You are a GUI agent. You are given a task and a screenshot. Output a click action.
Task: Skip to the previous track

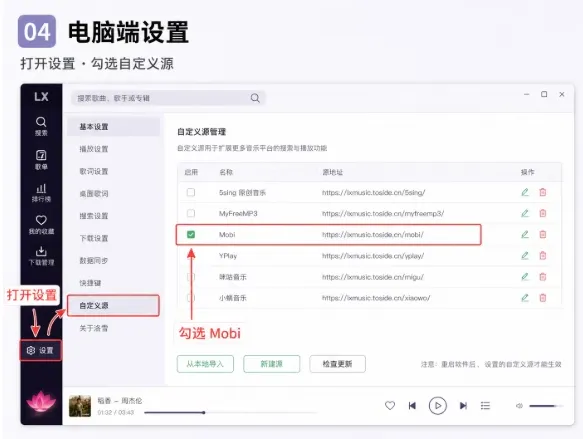click(x=412, y=406)
